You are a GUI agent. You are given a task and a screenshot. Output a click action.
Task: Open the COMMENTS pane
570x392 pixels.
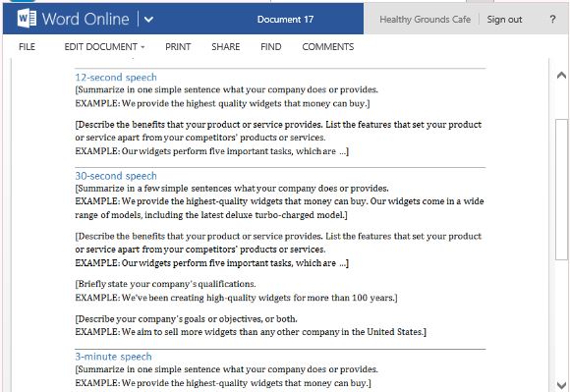point(328,47)
